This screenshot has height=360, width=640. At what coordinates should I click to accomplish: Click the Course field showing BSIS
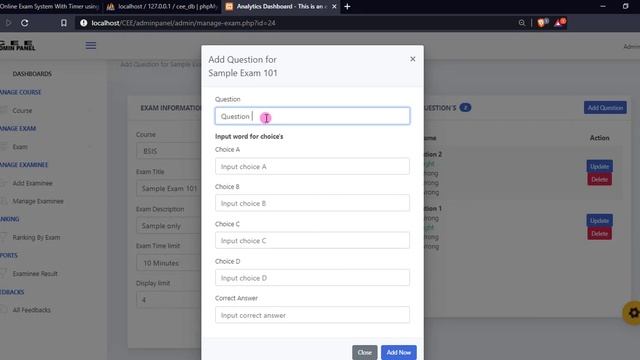tap(169, 151)
